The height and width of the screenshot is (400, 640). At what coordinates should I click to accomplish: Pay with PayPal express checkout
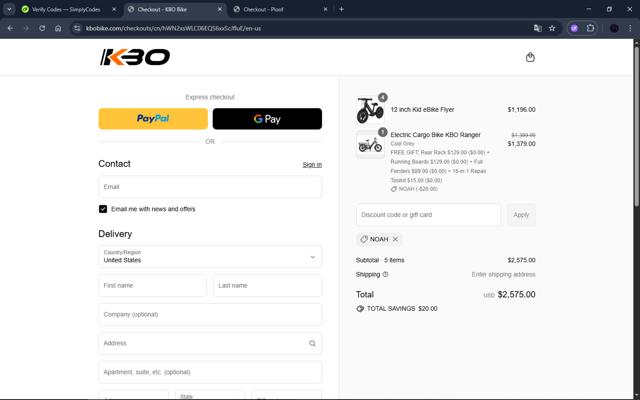(x=153, y=119)
